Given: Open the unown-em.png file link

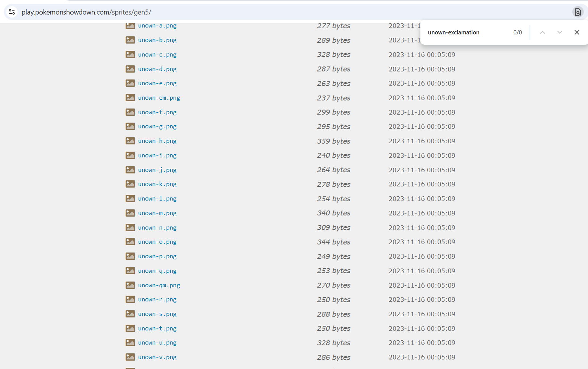Looking at the screenshot, I should tap(159, 98).
